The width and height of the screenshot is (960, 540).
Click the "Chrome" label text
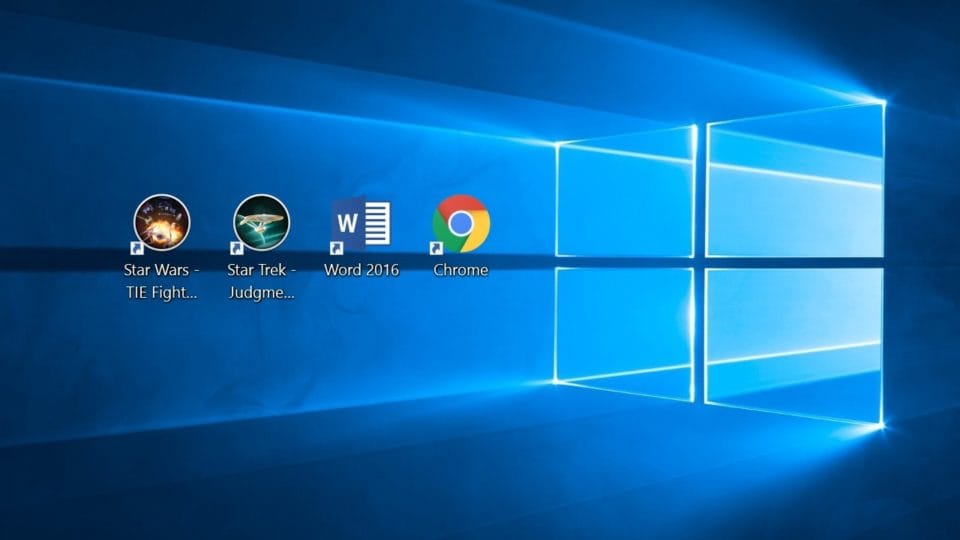(460, 270)
